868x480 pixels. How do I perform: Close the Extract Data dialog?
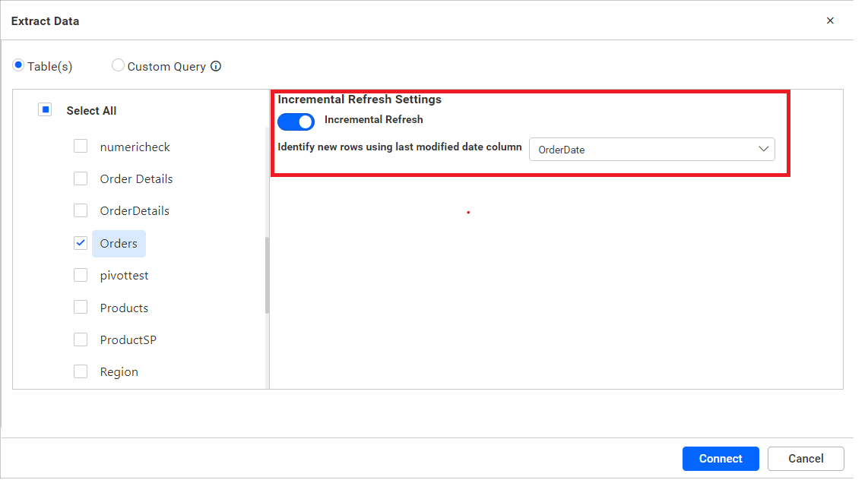point(830,21)
